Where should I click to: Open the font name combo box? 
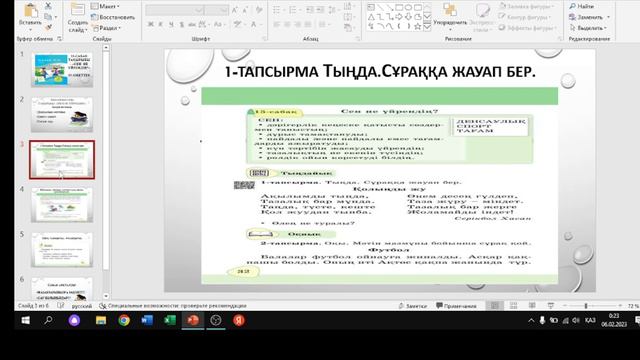click(174, 10)
